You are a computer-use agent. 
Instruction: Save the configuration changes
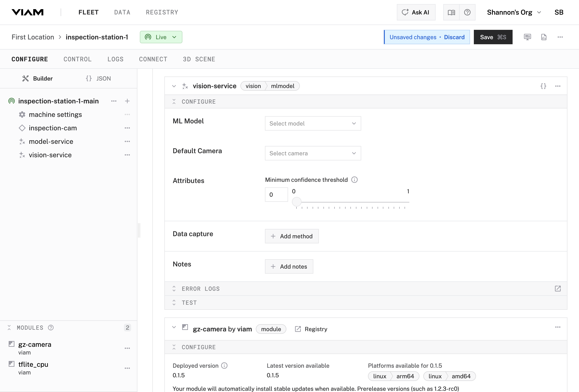pyautogui.click(x=493, y=37)
